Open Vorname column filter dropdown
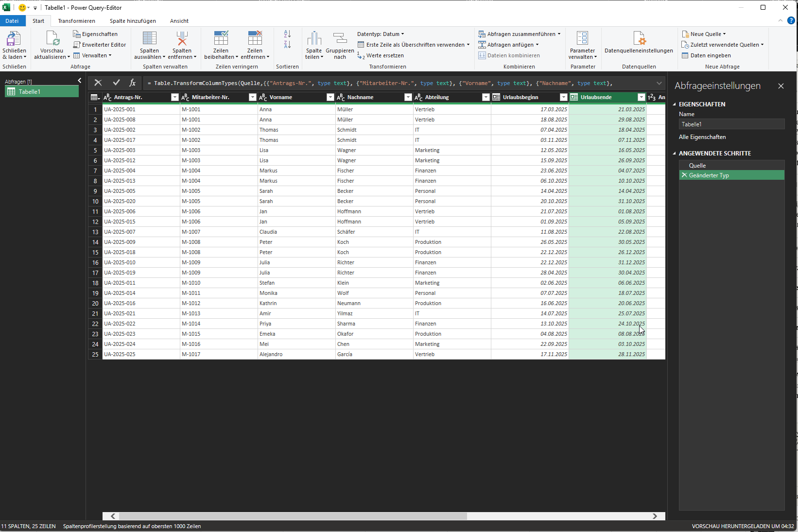798x532 pixels. (330, 97)
